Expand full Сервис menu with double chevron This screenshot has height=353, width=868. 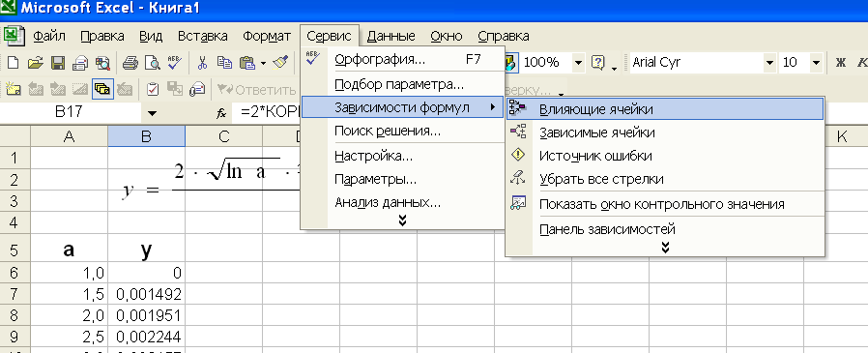click(x=402, y=221)
